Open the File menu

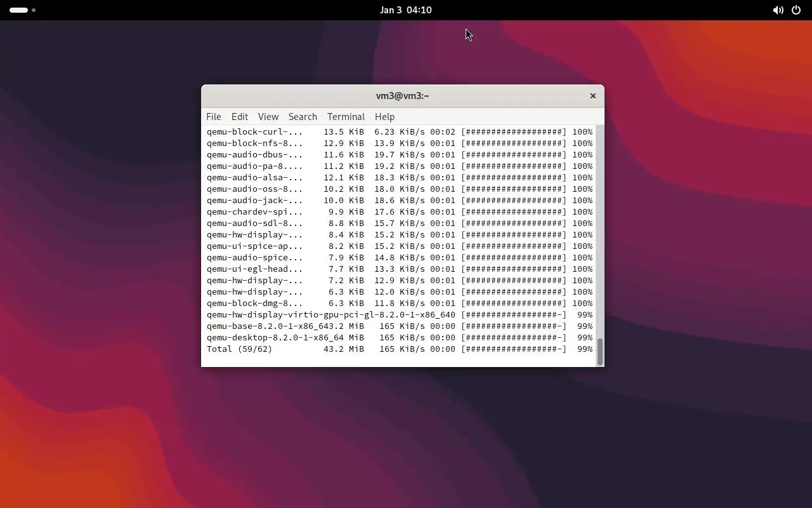pyautogui.click(x=214, y=117)
